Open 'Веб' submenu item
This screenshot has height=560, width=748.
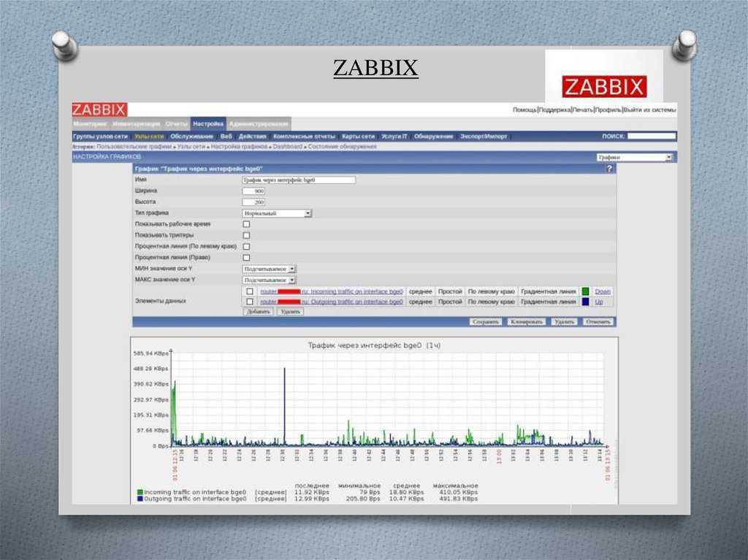pos(226,137)
